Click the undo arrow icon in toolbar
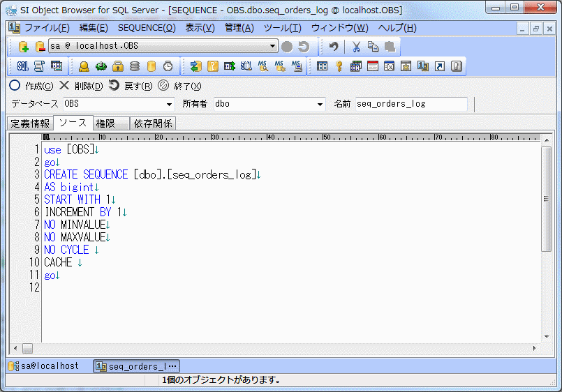Image resolution: width=562 pixels, height=392 pixels. point(334,47)
